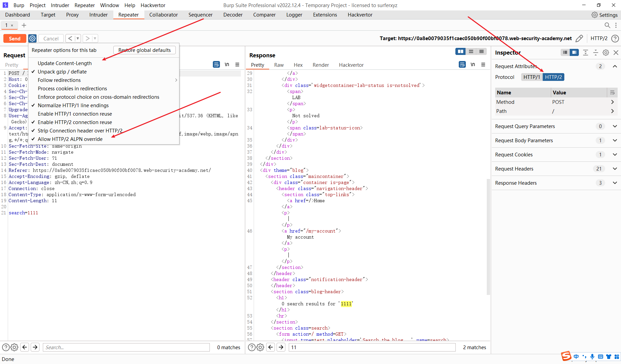The height and width of the screenshot is (364, 621).
Task: Open the Proxy tab
Action: [72, 15]
